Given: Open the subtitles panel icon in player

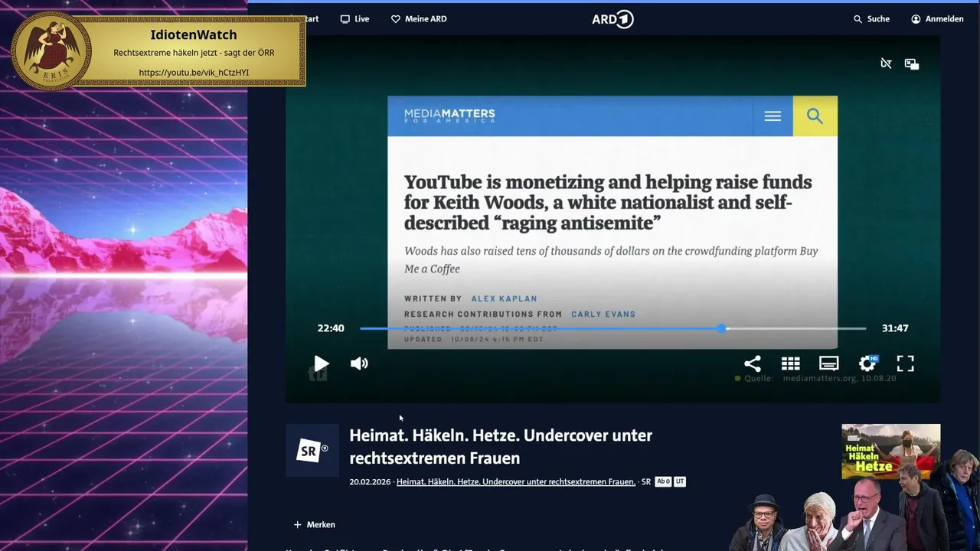Looking at the screenshot, I should point(829,364).
